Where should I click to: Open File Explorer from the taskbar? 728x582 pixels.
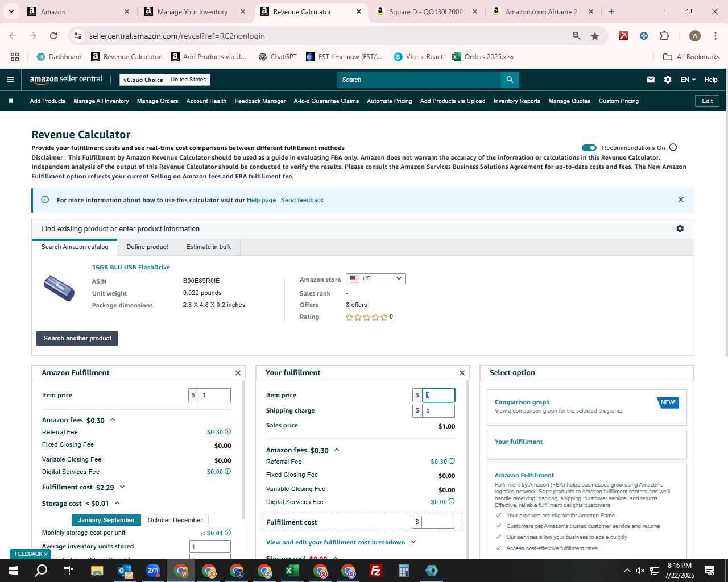pyautogui.click(x=97, y=571)
